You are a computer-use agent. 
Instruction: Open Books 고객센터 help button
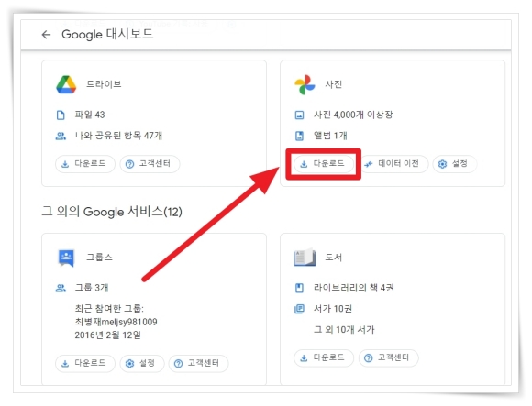click(389, 357)
